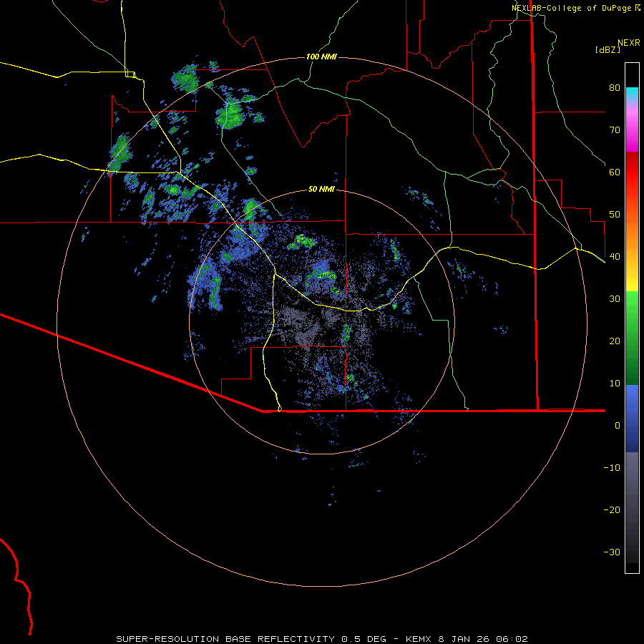Click the 60 value on dBZ scale

pyautogui.click(x=615, y=172)
